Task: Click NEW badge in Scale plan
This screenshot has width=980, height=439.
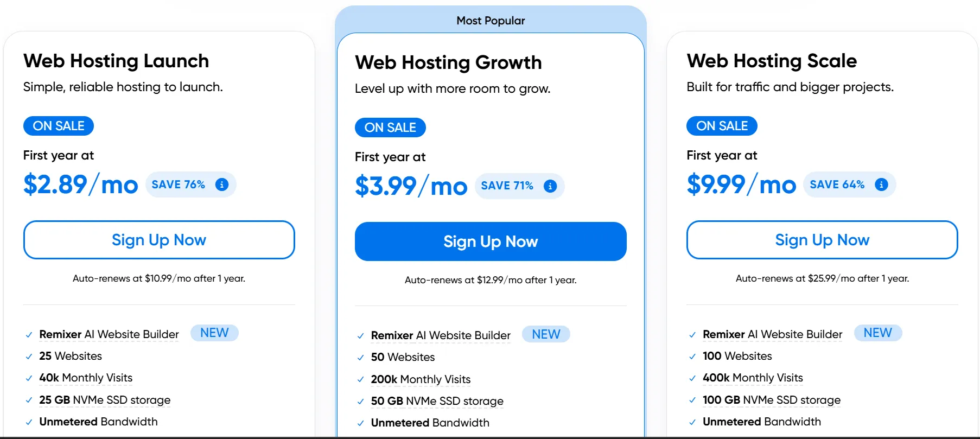Action: pos(877,333)
